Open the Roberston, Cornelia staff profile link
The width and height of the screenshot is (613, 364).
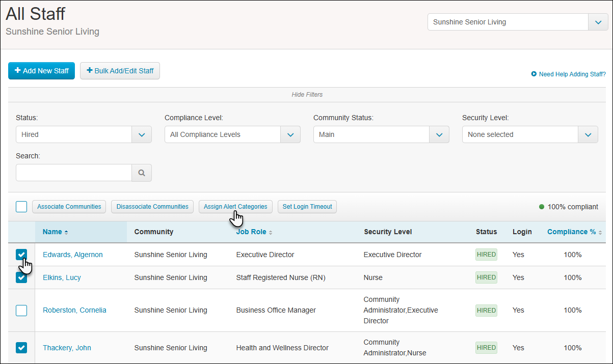coord(74,310)
